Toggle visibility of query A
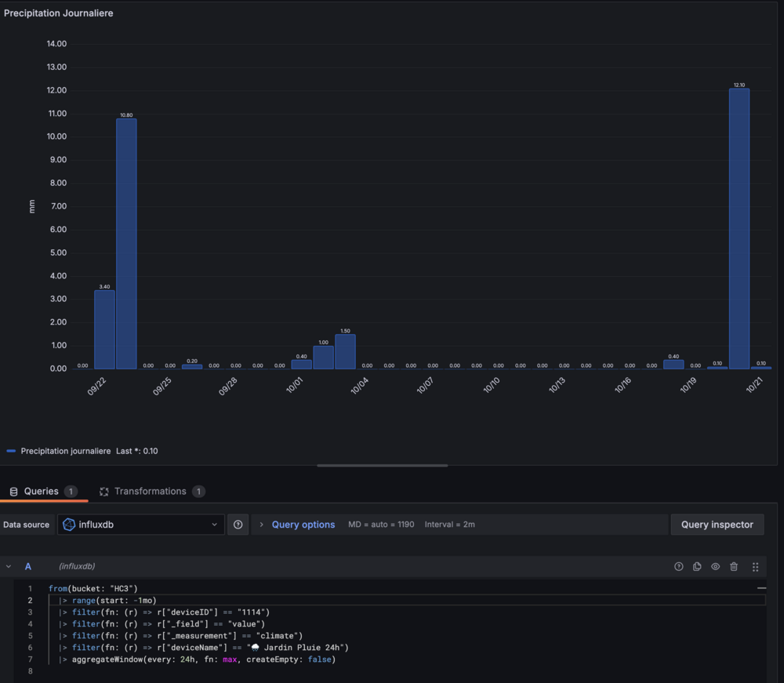 pyautogui.click(x=715, y=566)
